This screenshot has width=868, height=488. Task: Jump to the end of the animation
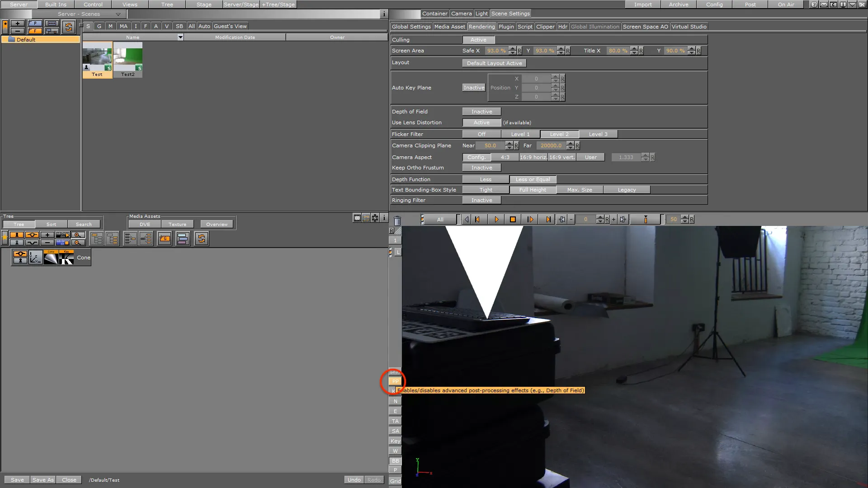tap(548, 220)
